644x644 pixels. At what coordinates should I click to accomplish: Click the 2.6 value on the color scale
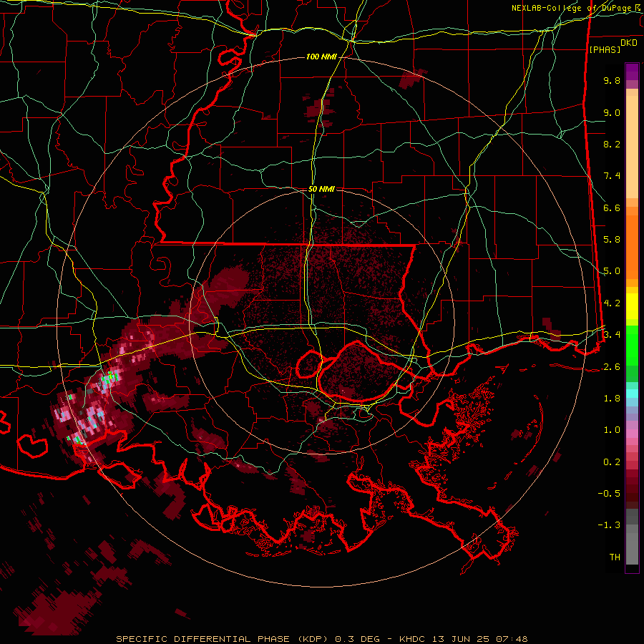[x=612, y=367]
